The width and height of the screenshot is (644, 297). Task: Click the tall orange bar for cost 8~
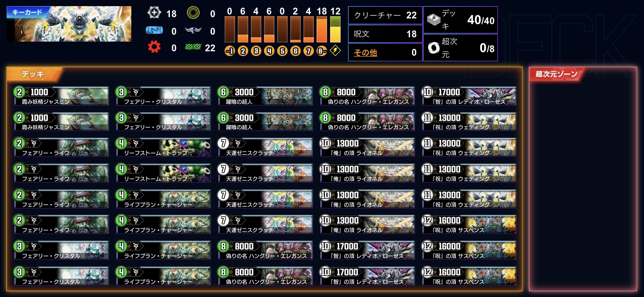[322, 29]
